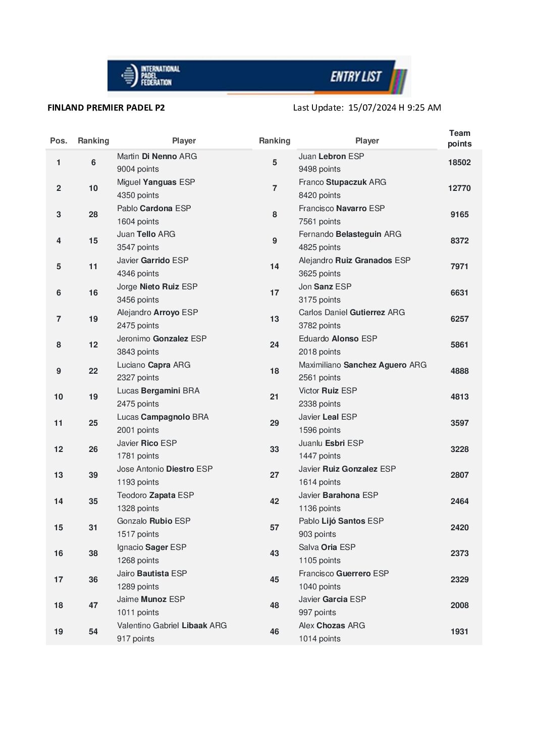
Task: Click team points value 6631
Action: coord(459,293)
